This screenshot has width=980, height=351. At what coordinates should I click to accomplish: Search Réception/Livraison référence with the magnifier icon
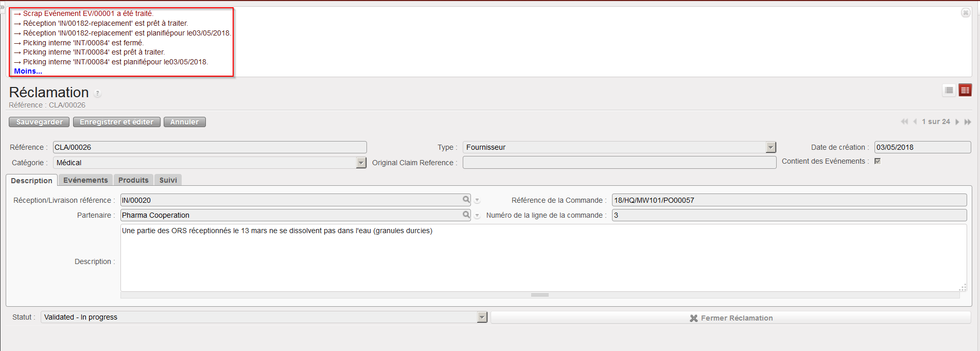point(466,200)
